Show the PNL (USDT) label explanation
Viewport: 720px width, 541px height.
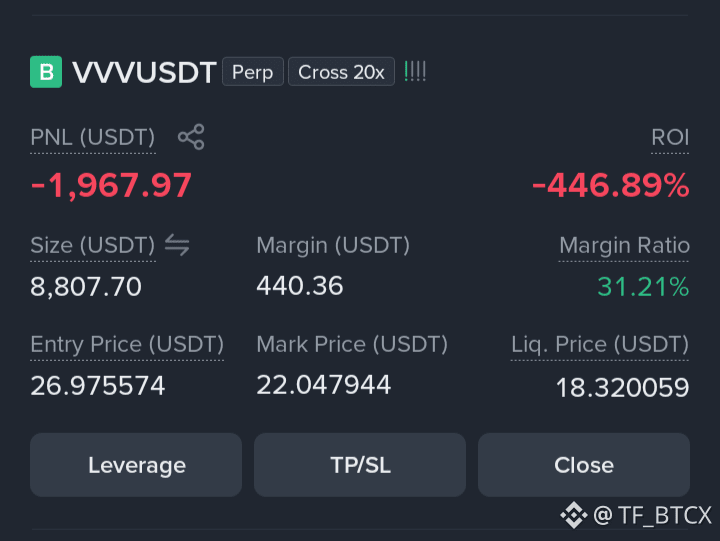tap(93, 137)
